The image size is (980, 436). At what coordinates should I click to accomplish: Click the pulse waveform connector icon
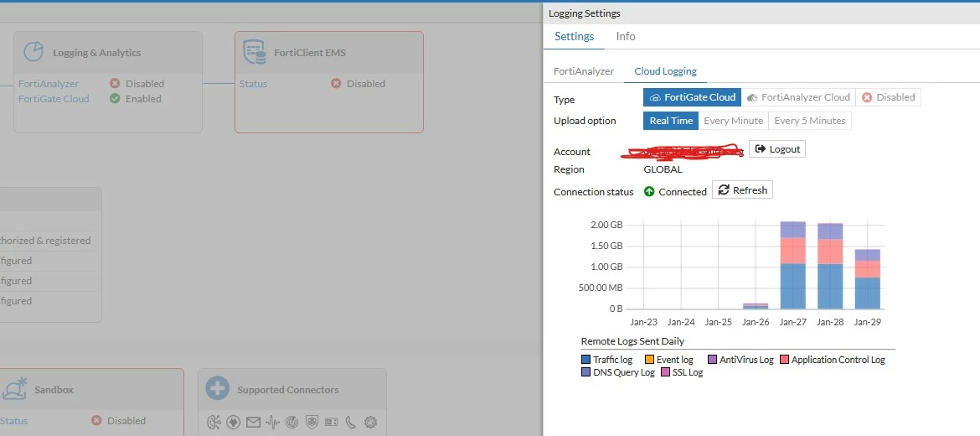tap(272, 423)
